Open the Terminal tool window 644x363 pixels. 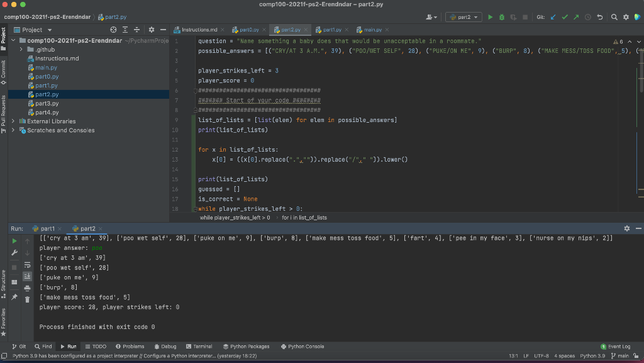pos(200,346)
